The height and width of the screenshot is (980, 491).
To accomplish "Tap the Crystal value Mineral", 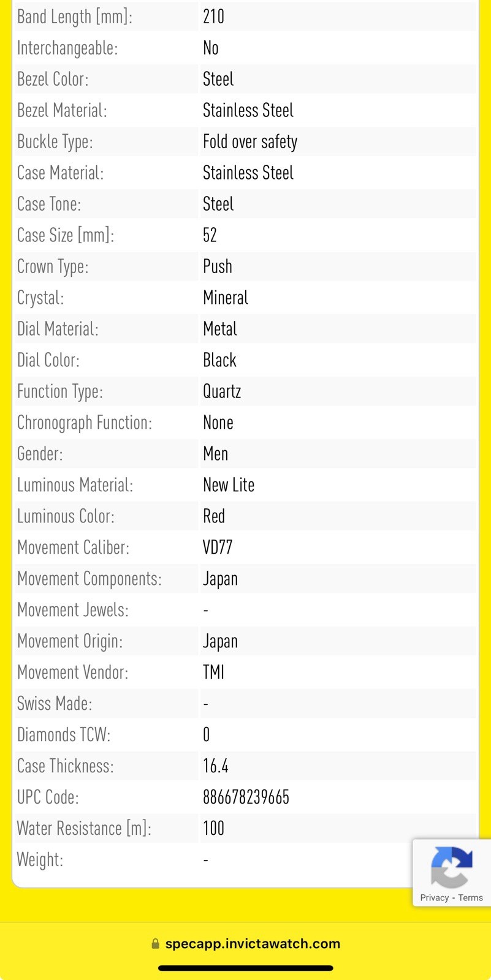I will point(226,297).
